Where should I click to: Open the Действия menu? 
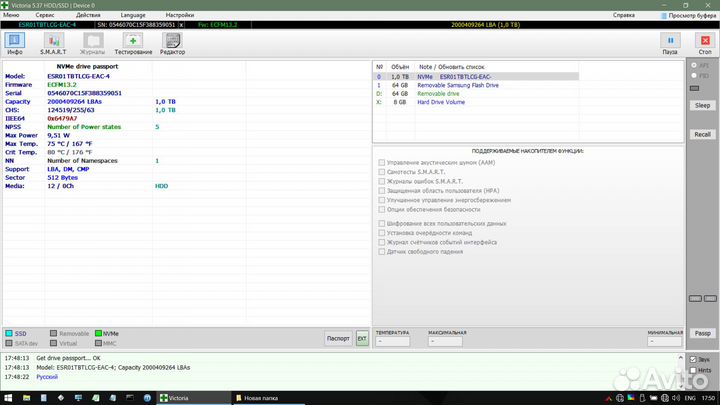point(88,16)
